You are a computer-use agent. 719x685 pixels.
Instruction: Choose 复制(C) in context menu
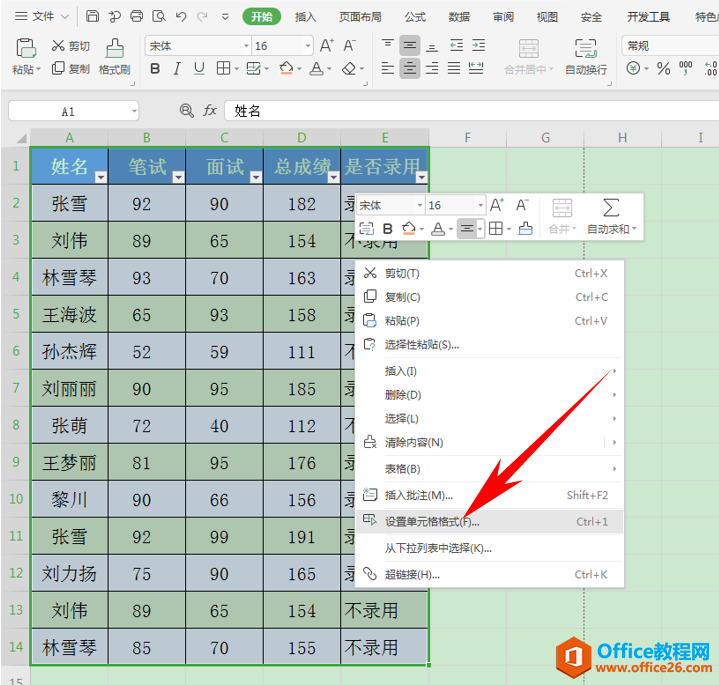pyautogui.click(x=489, y=297)
